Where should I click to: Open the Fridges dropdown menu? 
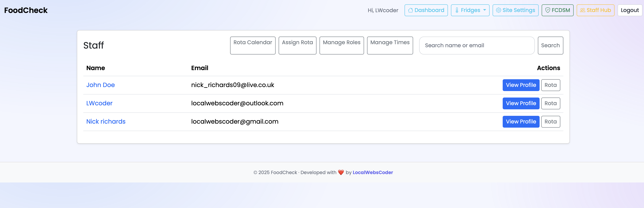(x=470, y=10)
